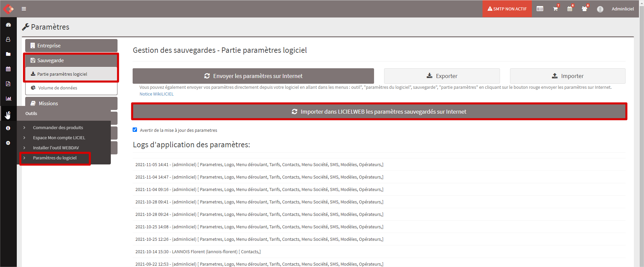Click the SMTP NON ACTIF warning
This screenshot has height=267, width=644.
[507, 9]
